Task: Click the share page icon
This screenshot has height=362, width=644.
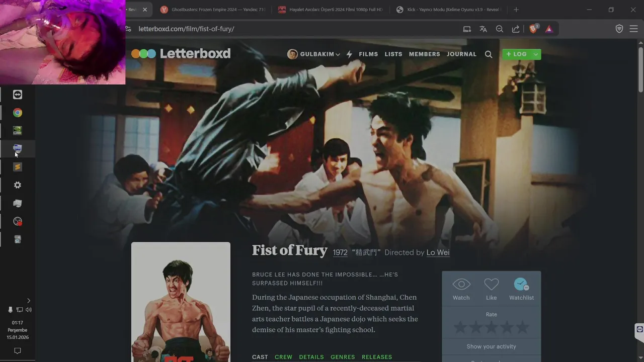Action: tap(516, 29)
